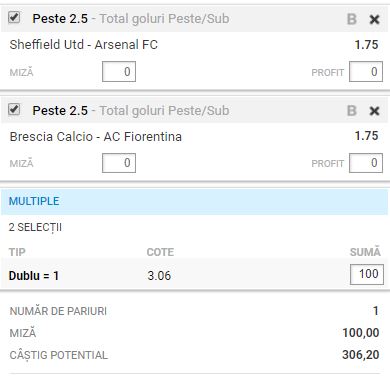The image size is (390, 376).
Task: Click the Sheffield Utd - Arsenal FC match name
Action: point(84,44)
